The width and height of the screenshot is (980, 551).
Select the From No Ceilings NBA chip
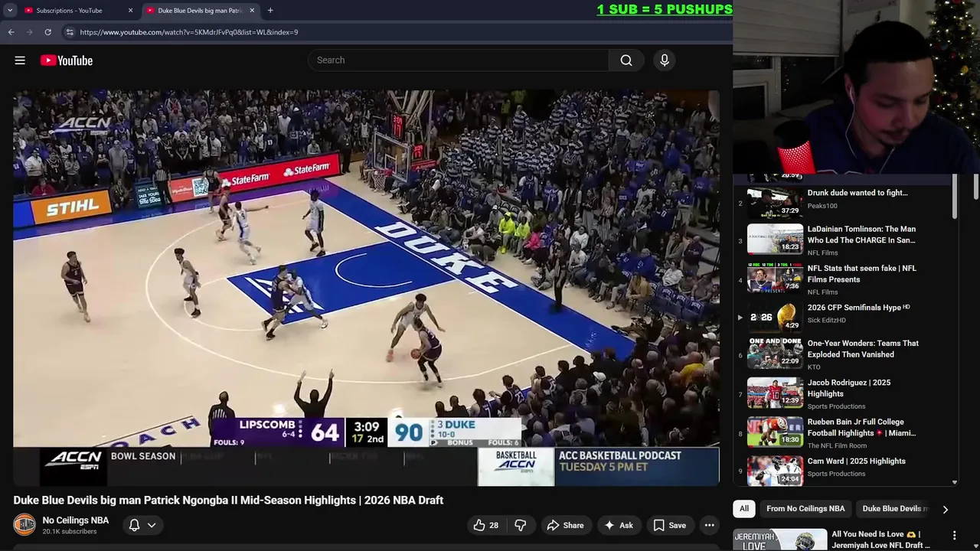click(x=805, y=508)
